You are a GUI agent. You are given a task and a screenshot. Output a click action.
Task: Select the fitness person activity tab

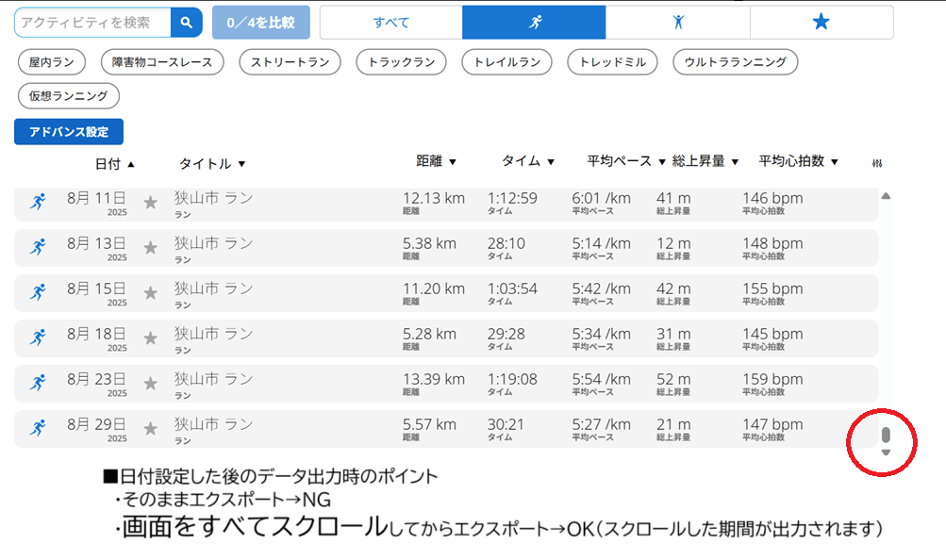click(x=677, y=23)
